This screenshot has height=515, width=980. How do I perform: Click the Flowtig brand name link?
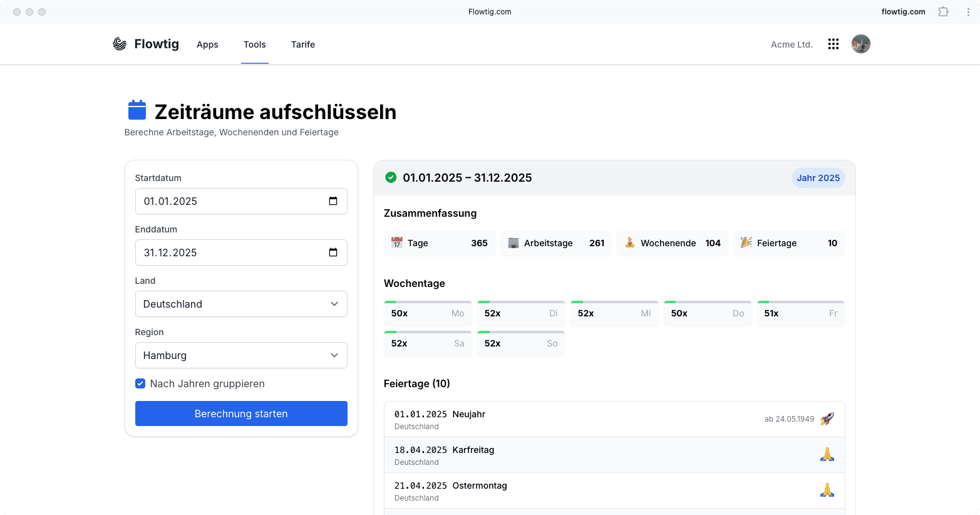(157, 44)
